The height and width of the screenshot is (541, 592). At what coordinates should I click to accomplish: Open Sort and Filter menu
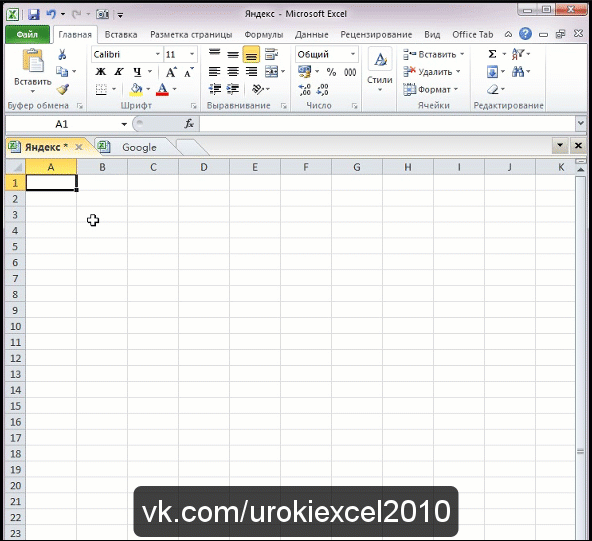518,54
